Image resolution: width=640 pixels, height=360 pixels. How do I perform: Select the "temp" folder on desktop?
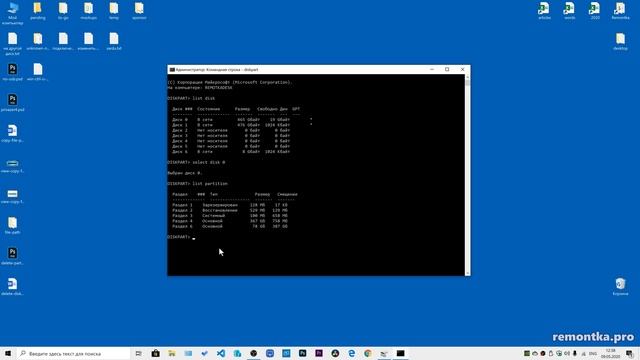click(x=114, y=11)
